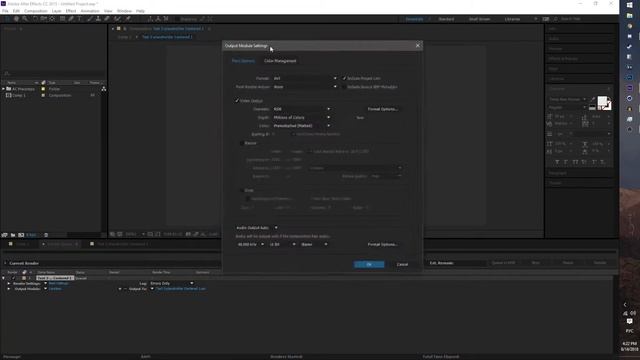
Task: Click Best Settings link in render queue
Action: 58,283
